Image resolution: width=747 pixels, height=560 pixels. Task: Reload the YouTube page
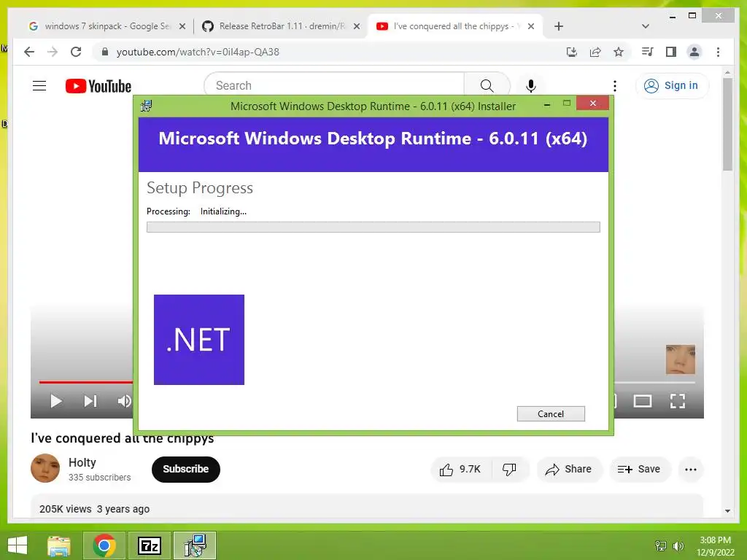[x=76, y=52]
